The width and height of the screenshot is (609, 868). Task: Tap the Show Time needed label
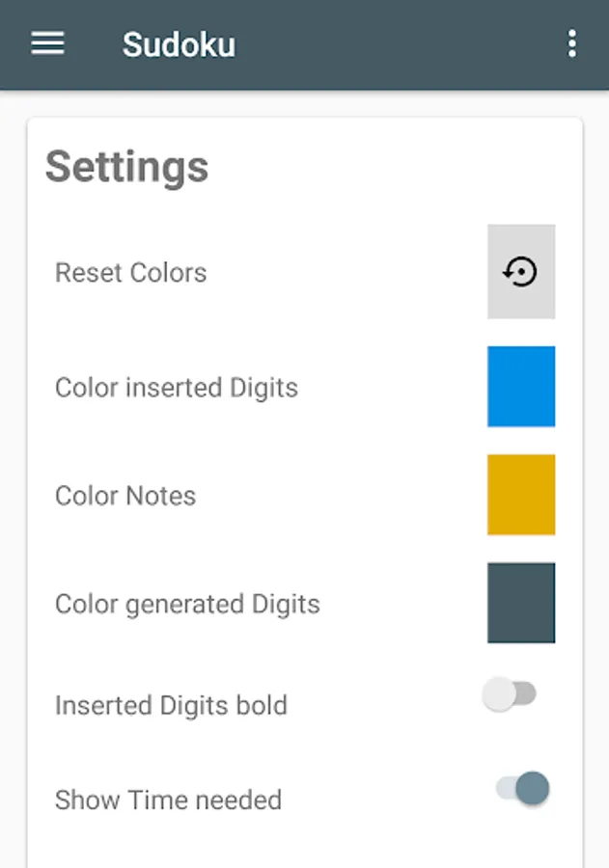[168, 800]
